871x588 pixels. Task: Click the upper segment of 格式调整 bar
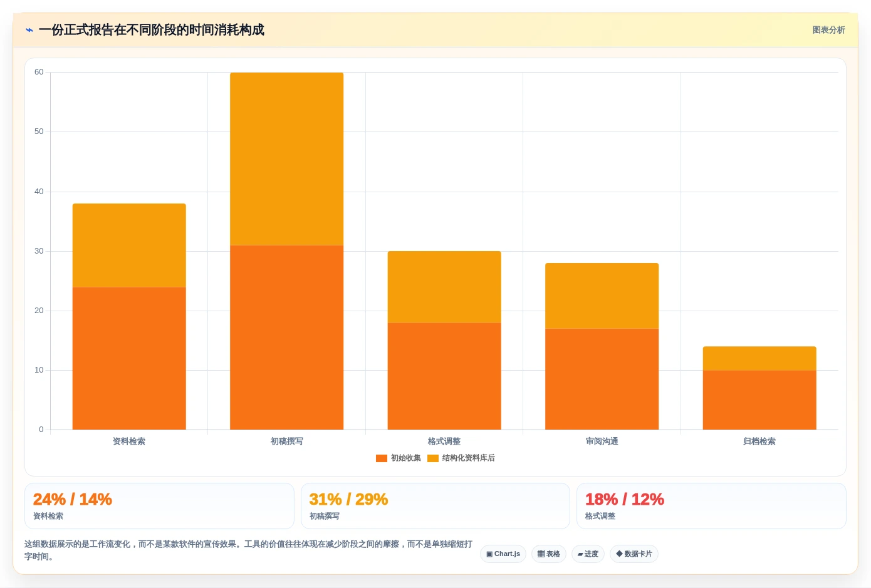[x=444, y=287]
